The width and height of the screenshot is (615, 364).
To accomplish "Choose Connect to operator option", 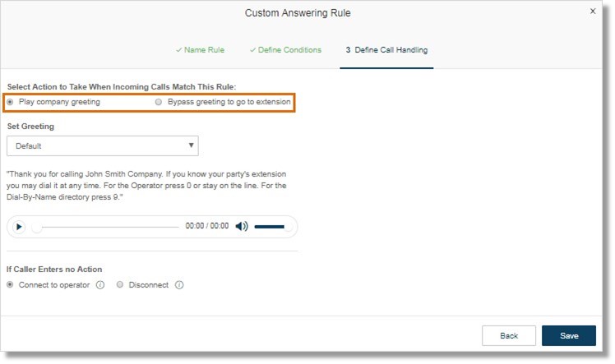I will click(x=10, y=285).
